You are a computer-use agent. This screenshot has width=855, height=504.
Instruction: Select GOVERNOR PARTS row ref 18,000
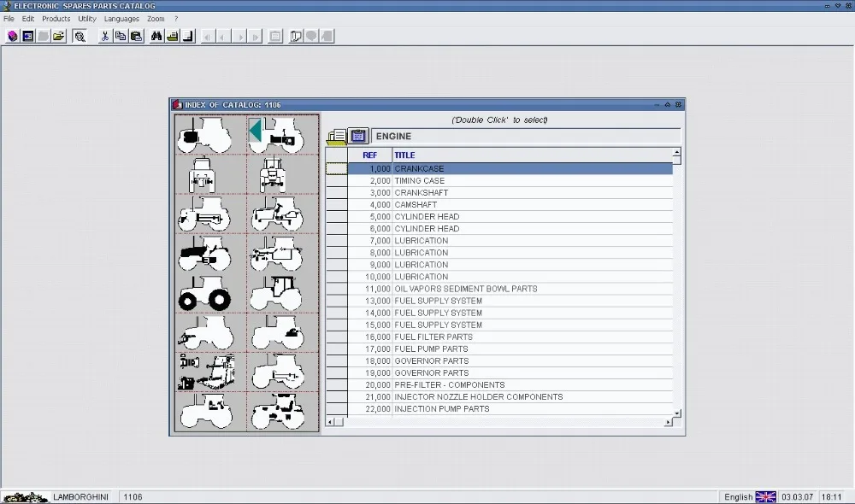510,360
